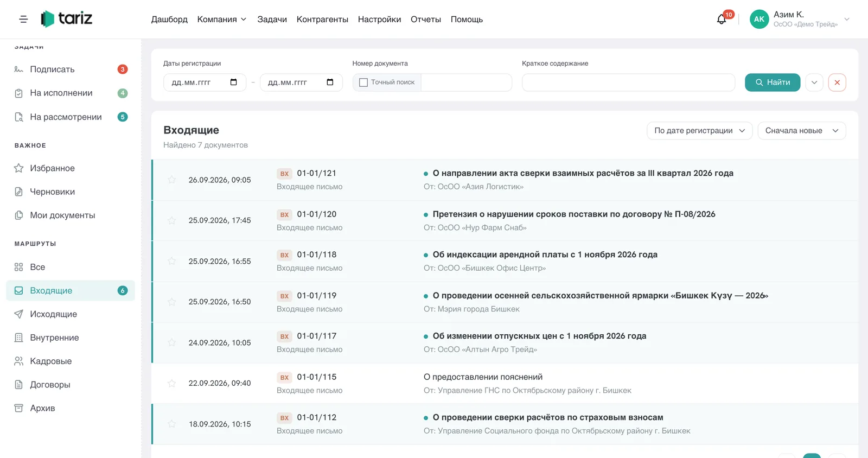Show Все document routes
The height and width of the screenshot is (458, 868).
click(71, 267)
